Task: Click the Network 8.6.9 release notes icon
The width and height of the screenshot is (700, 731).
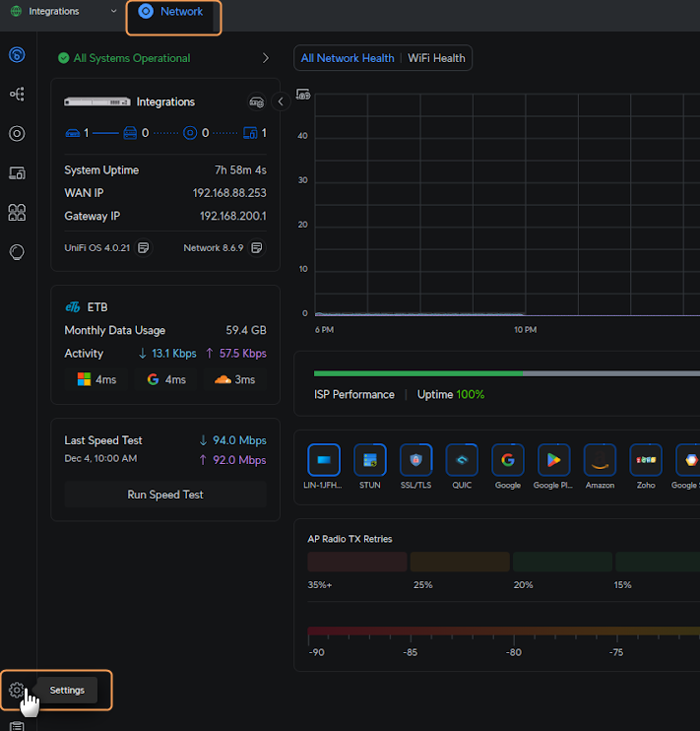Action: click(257, 247)
